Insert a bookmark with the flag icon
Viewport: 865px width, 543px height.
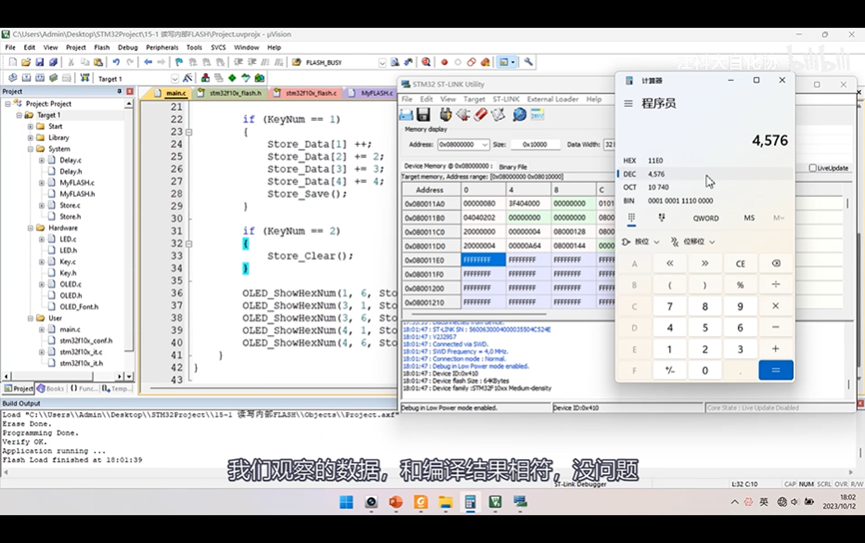click(179, 62)
